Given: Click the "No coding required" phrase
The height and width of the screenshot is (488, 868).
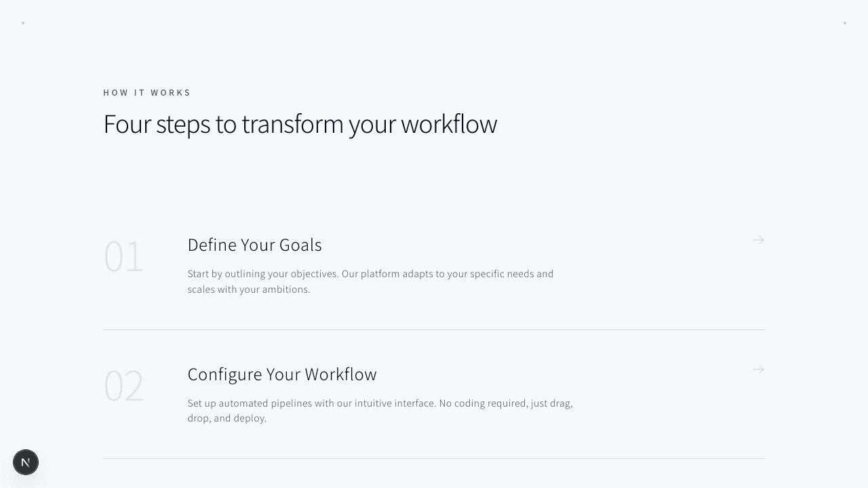Looking at the screenshot, I should point(483,403).
